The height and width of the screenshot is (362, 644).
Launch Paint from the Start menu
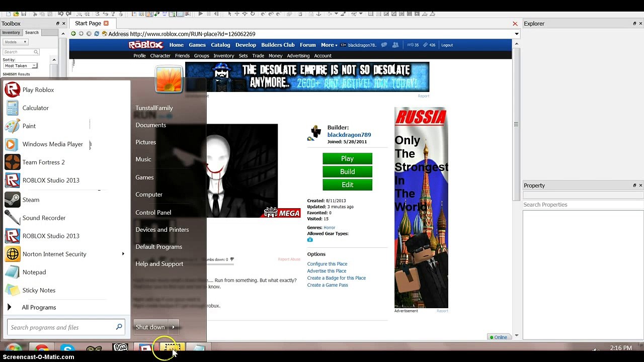pyautogui.click(x=13, y=126)
